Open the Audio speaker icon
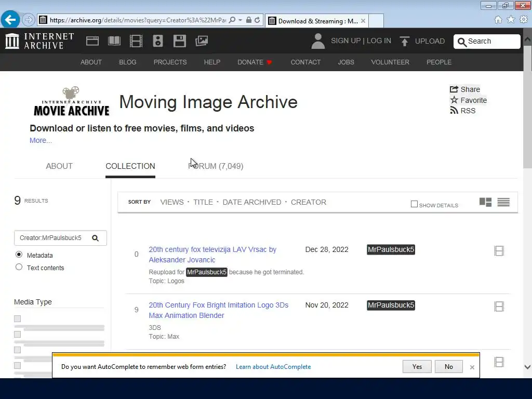532x399 pixels. coord(158,41)
